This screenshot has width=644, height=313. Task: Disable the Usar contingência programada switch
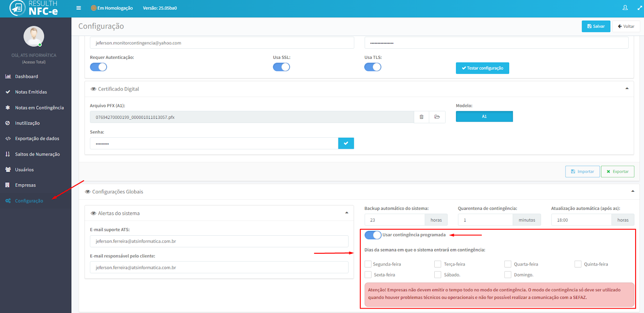(x=373, y=235)
